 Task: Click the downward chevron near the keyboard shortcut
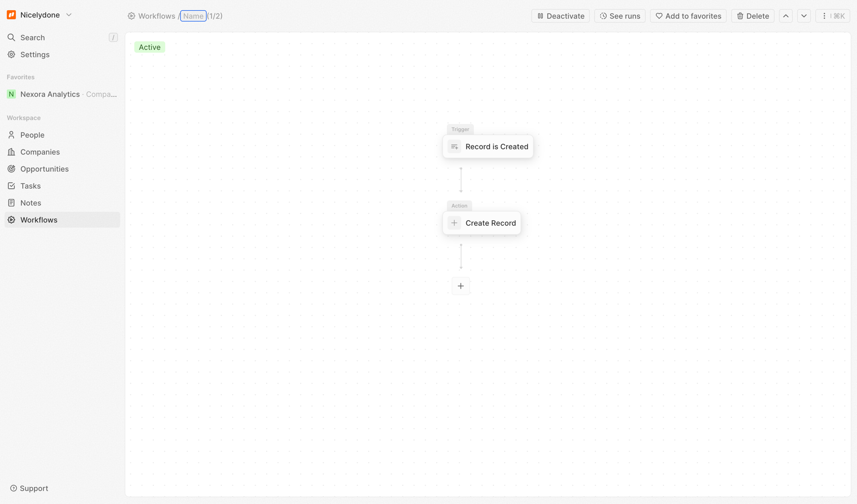[804, 16]
